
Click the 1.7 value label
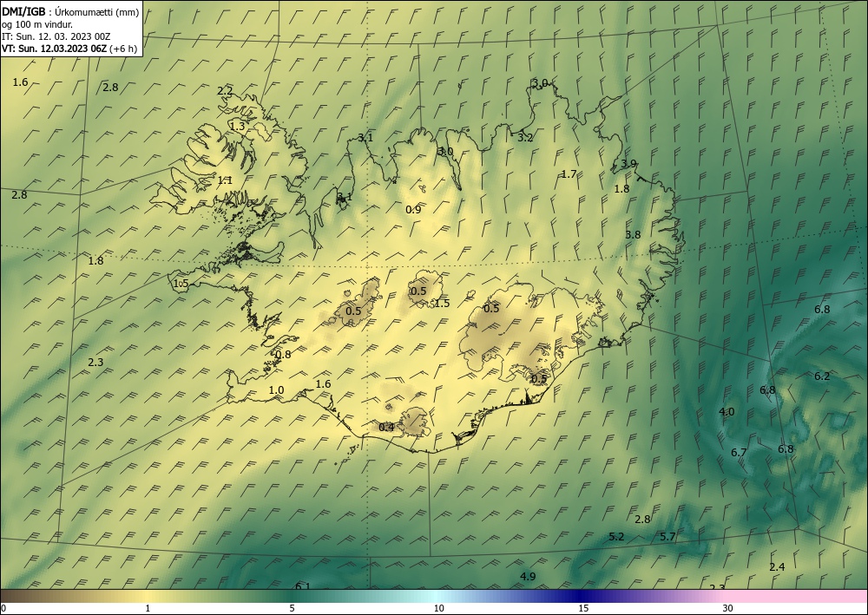[569, 174]
